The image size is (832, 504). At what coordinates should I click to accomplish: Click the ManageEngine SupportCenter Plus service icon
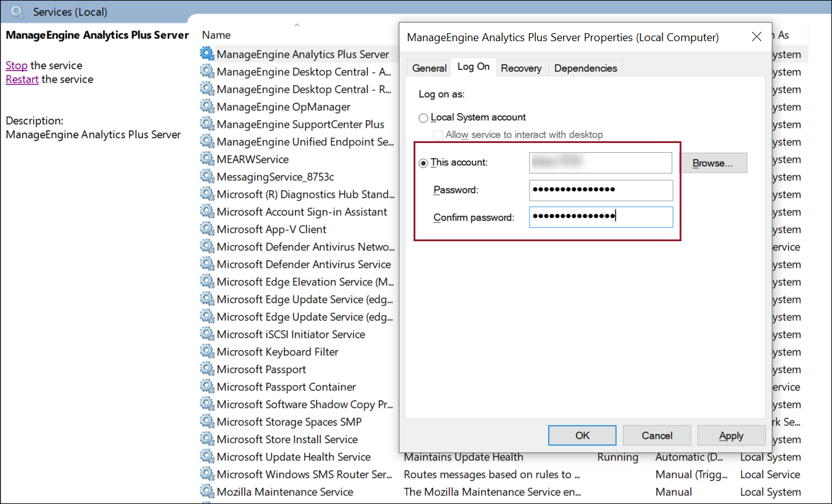tap(207, 124)
